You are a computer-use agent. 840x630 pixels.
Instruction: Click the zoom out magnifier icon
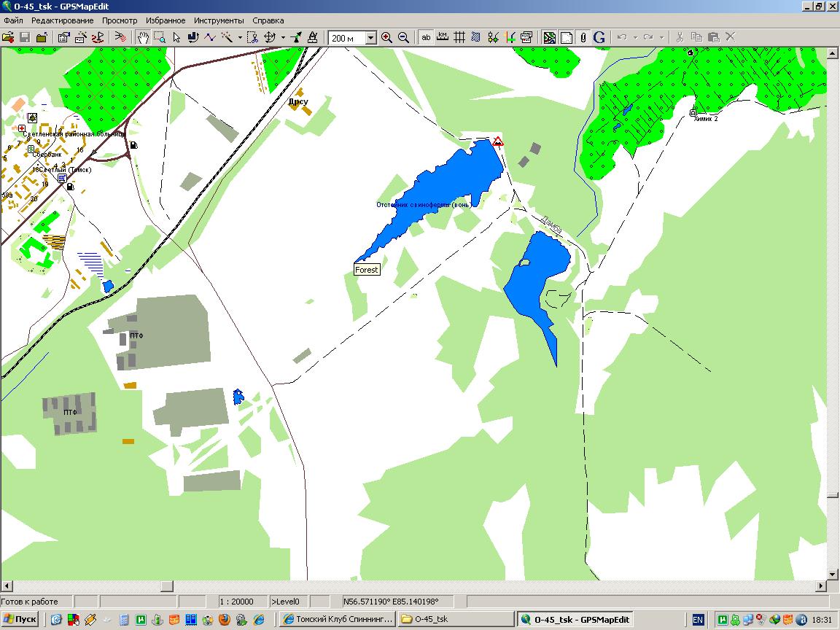tap(403, 37)
